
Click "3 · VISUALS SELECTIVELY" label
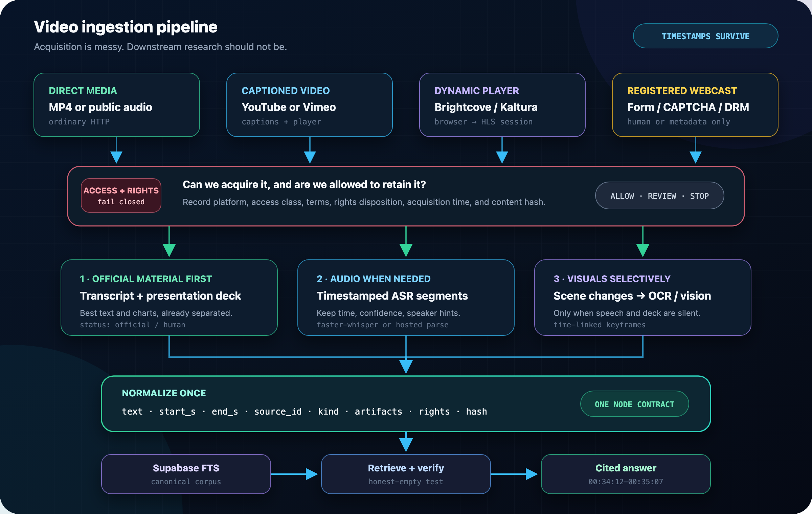[612, 279]
